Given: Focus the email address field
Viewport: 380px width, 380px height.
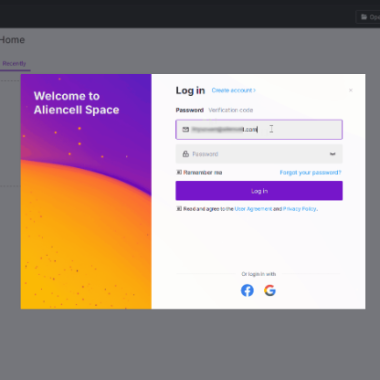Looking at the screenshot, I should coord(259,129).
